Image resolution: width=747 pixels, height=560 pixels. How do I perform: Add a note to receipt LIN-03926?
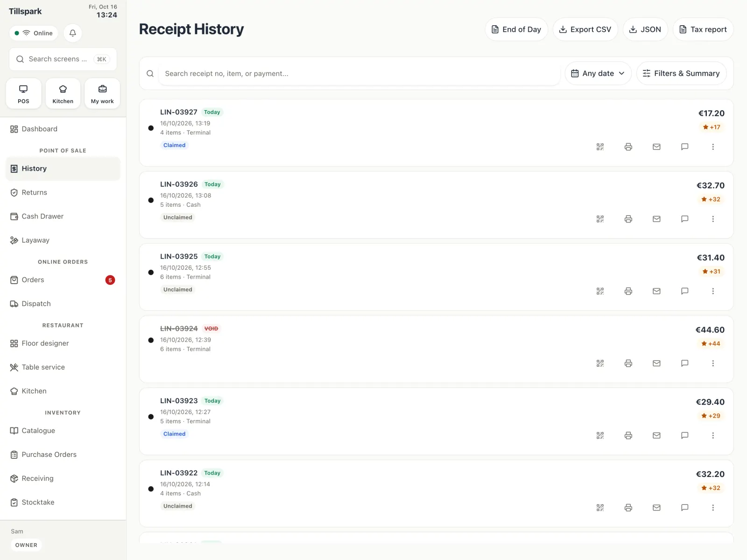pyautogui.click(x=685, y=219)
